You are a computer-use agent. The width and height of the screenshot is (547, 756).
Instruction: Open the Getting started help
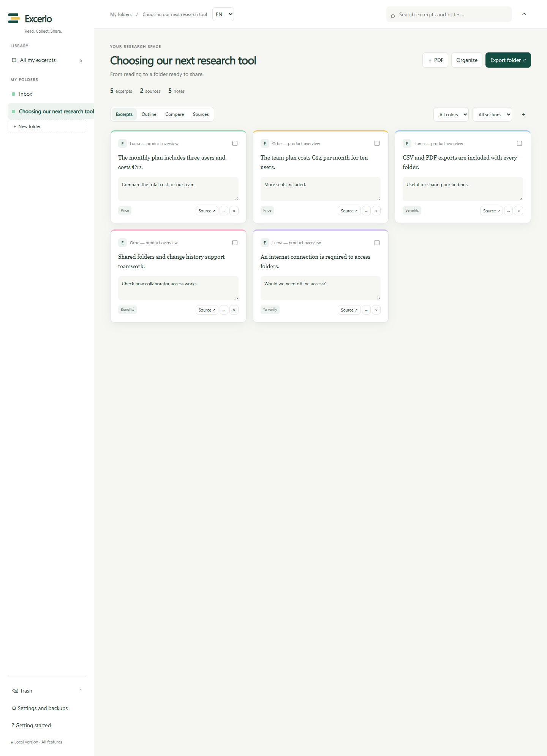[47, 725]
